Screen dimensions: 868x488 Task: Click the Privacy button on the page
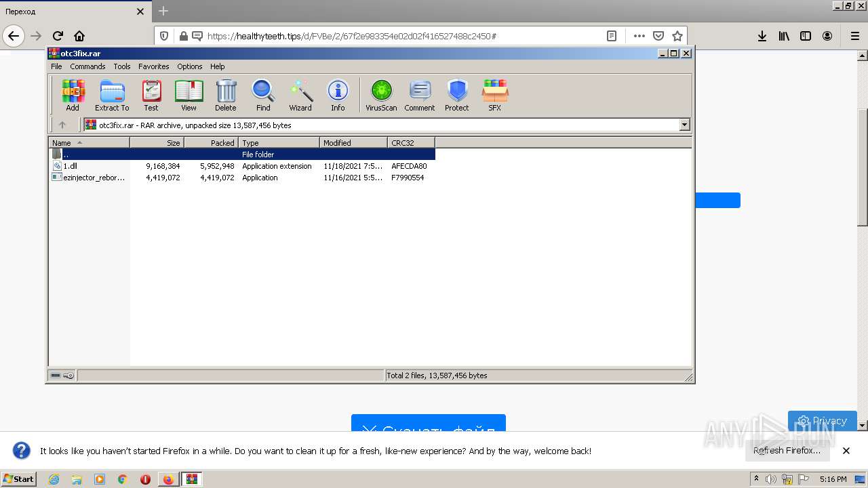coord(823,420)
